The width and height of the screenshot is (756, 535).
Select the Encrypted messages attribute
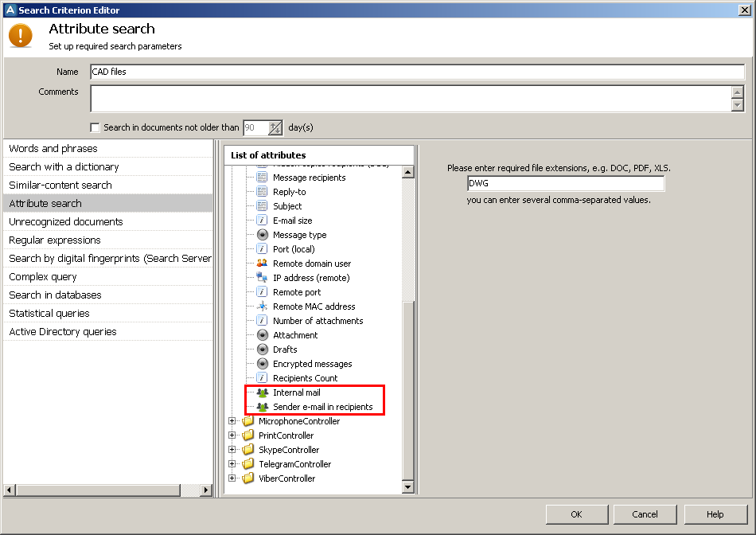[313, 364]
